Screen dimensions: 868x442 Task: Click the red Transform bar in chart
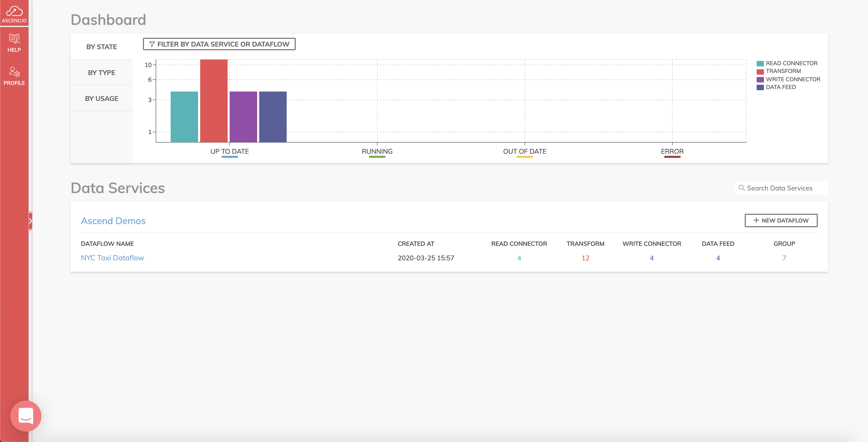[214, 101]
